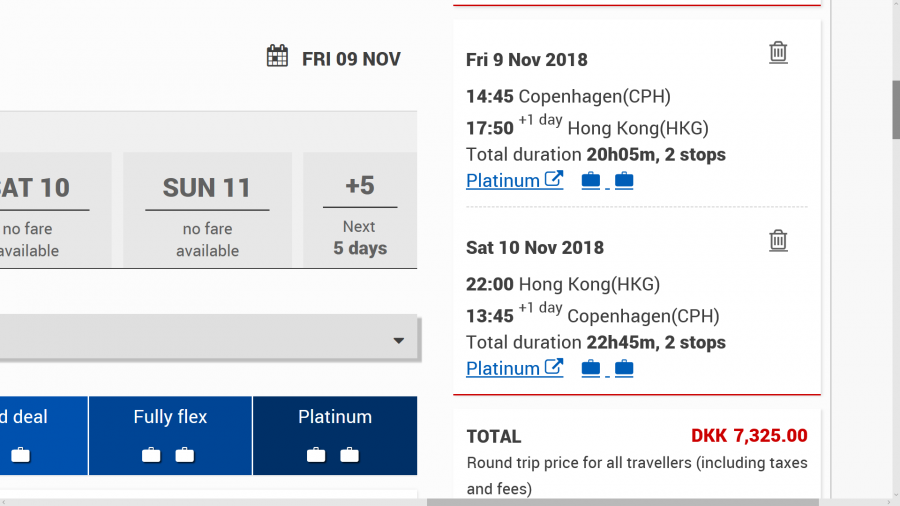Choose the Fully flex fare column
This screenshot has height=506, width=900.
click(x=170, y=435)
